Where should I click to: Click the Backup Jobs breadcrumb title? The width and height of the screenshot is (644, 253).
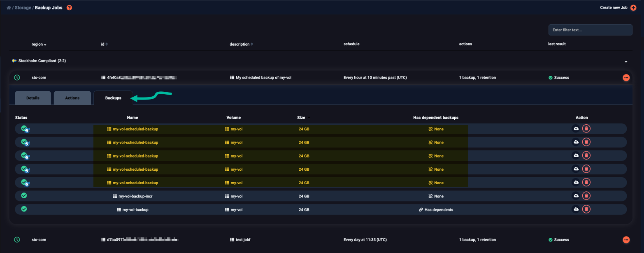[49, 8]
